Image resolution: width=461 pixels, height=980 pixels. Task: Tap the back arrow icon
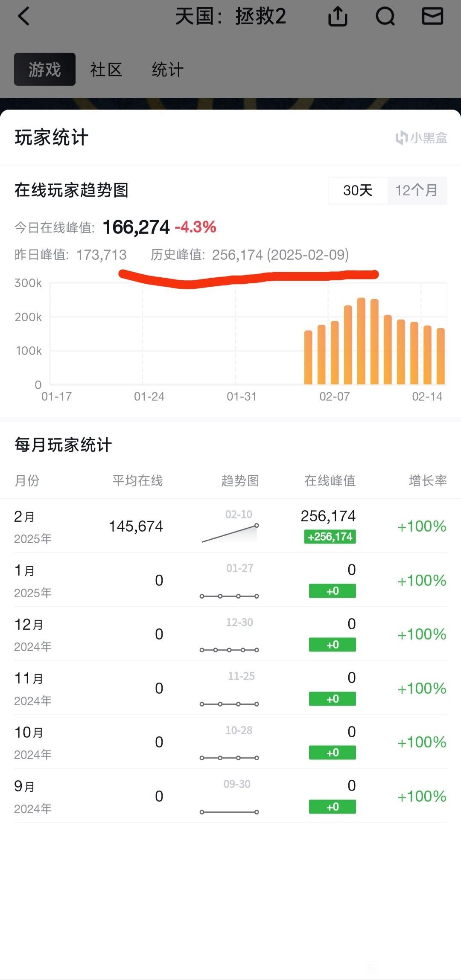point(24,17)
